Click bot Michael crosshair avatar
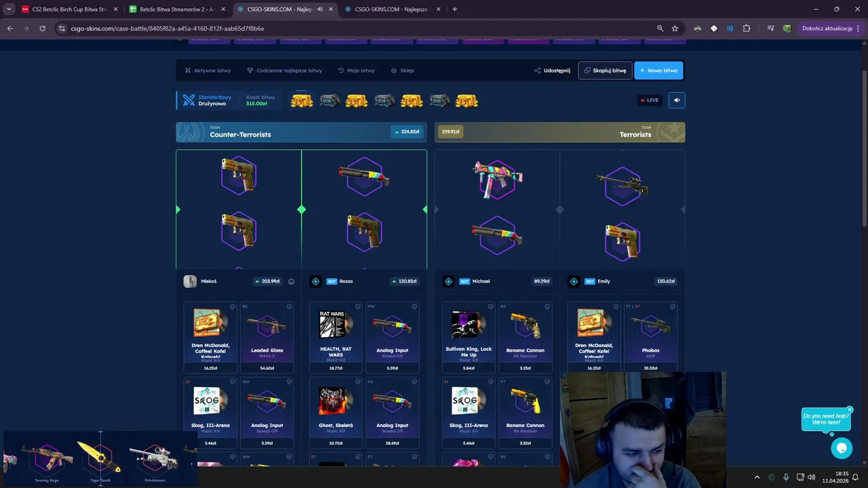 coord(448,281)
